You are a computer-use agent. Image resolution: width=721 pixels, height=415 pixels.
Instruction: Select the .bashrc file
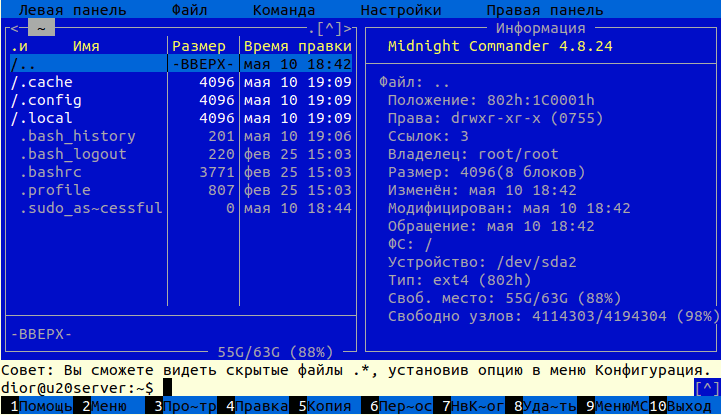click(181, 172)
